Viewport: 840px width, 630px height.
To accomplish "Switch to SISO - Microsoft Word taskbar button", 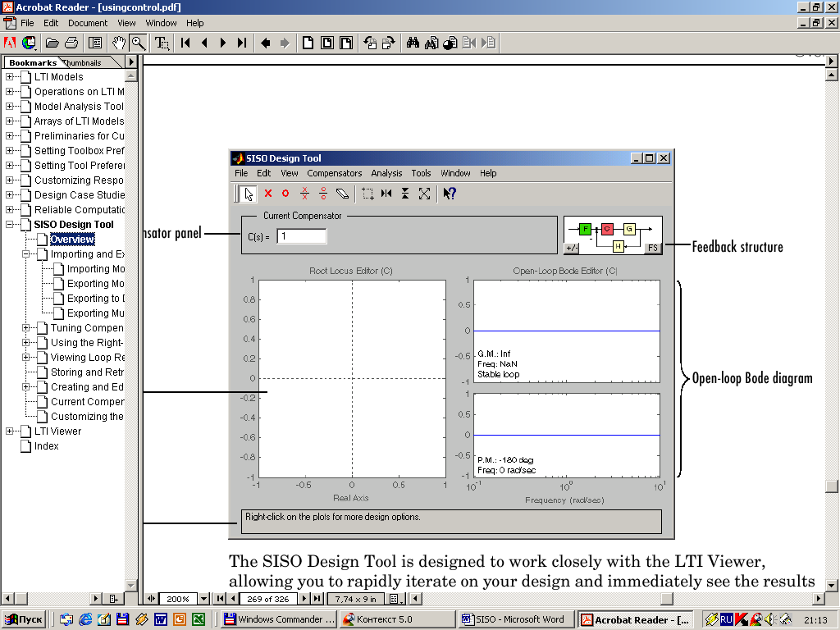I will click(517, 620).
